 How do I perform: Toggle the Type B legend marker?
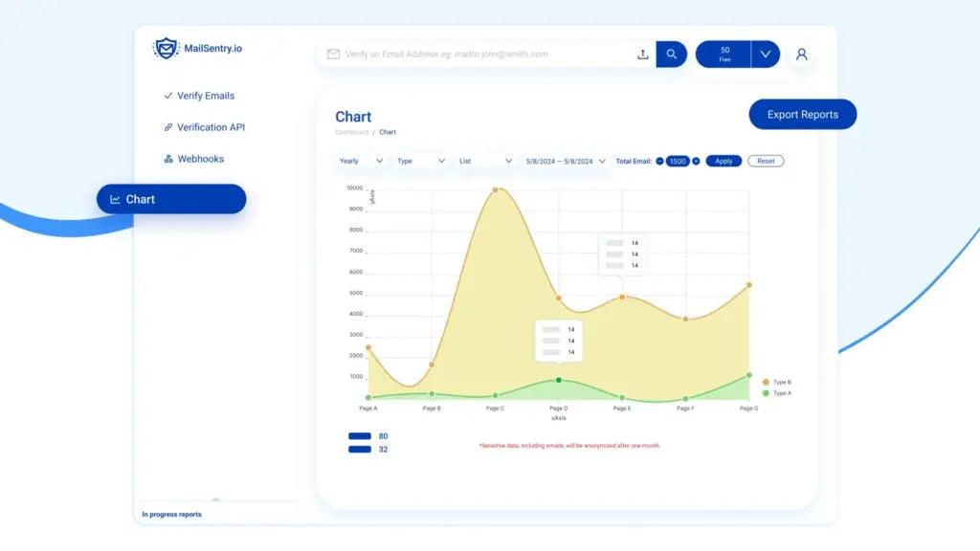tap(766, 382)
